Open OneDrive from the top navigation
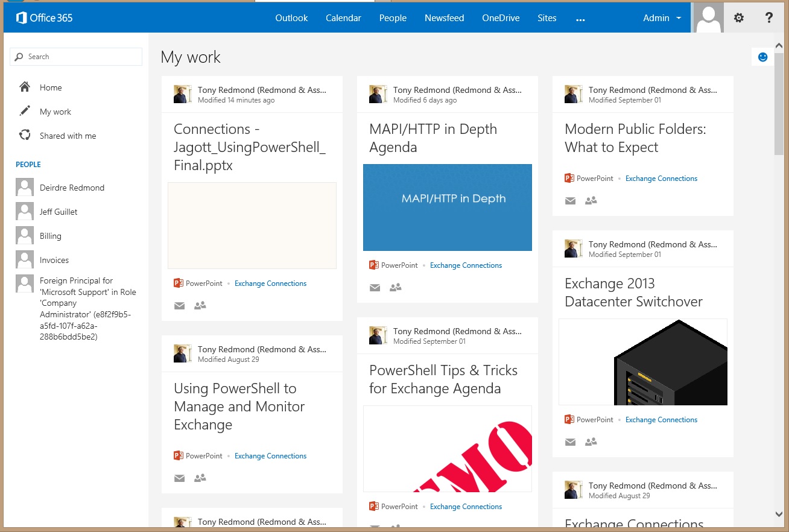Screen dimensions: 789x532 click(x=501, y=18)
